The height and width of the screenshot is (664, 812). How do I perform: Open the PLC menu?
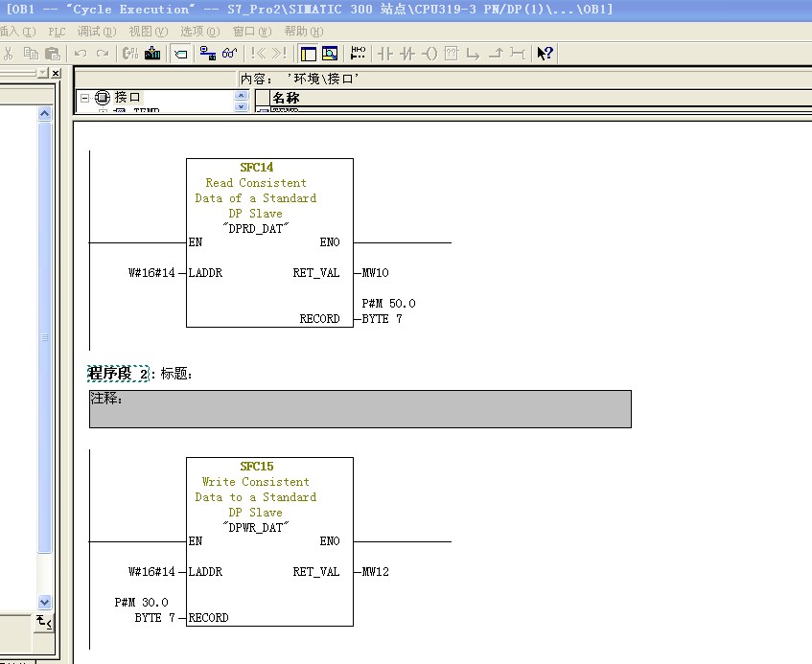tap(57, 32)
